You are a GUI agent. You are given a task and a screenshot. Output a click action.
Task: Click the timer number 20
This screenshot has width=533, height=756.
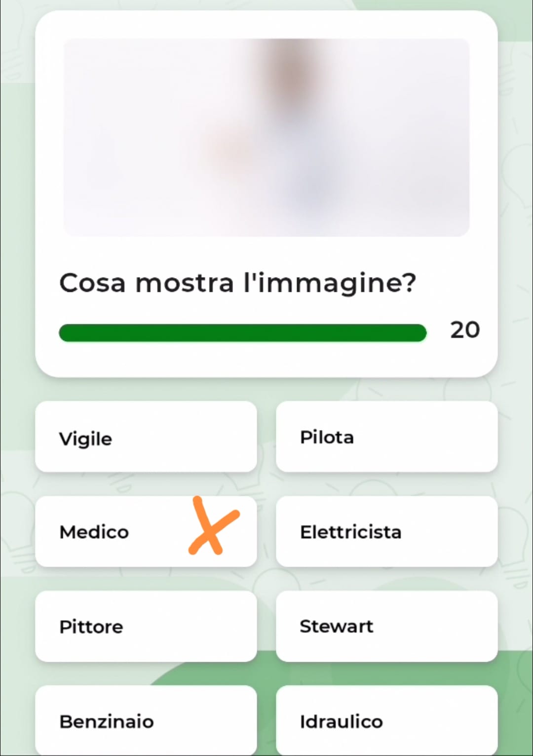click(465, 330)
